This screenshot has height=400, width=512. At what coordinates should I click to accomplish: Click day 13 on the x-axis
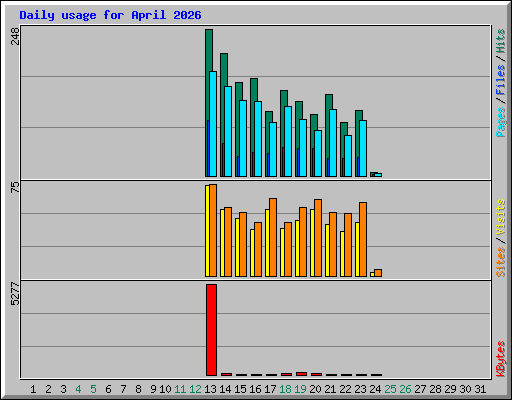click(210, 389)
